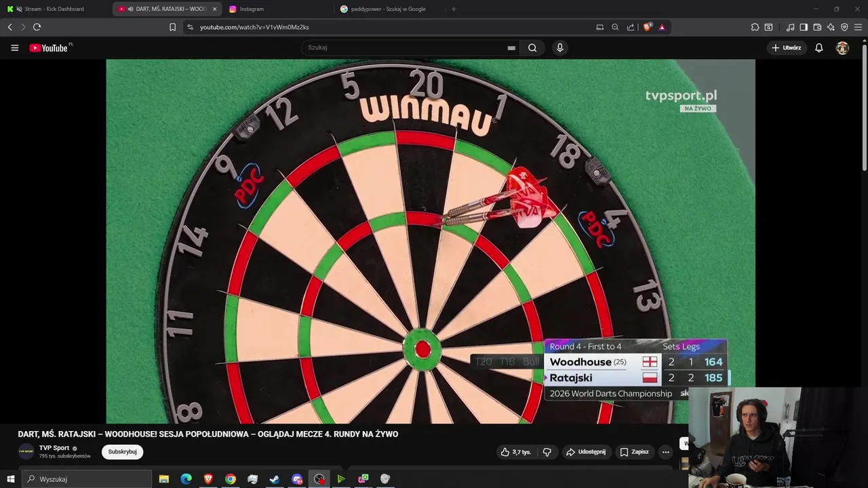The width and height of the screenshot is (868, 488).
Task: Open Steam from taskbar
Action: [275, 479]
